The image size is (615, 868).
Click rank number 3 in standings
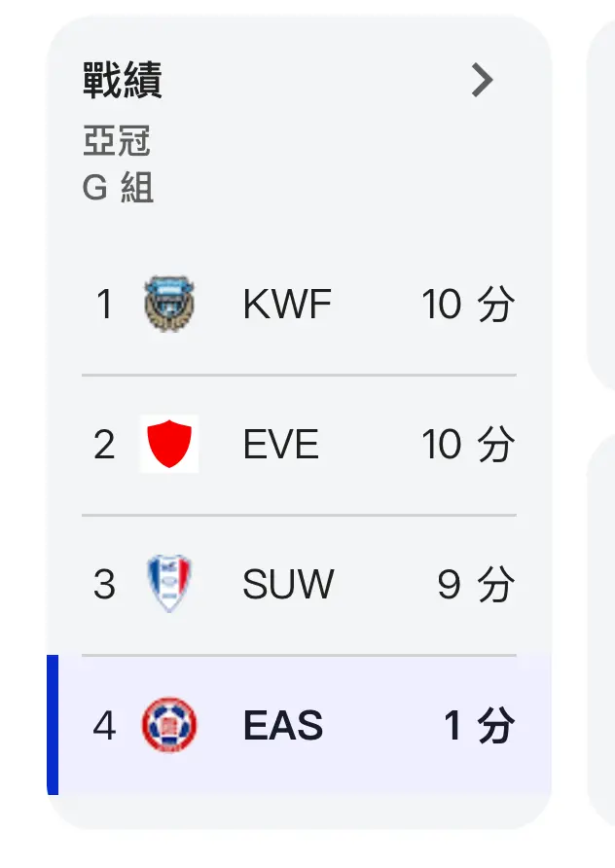click(x=105, y=584)
